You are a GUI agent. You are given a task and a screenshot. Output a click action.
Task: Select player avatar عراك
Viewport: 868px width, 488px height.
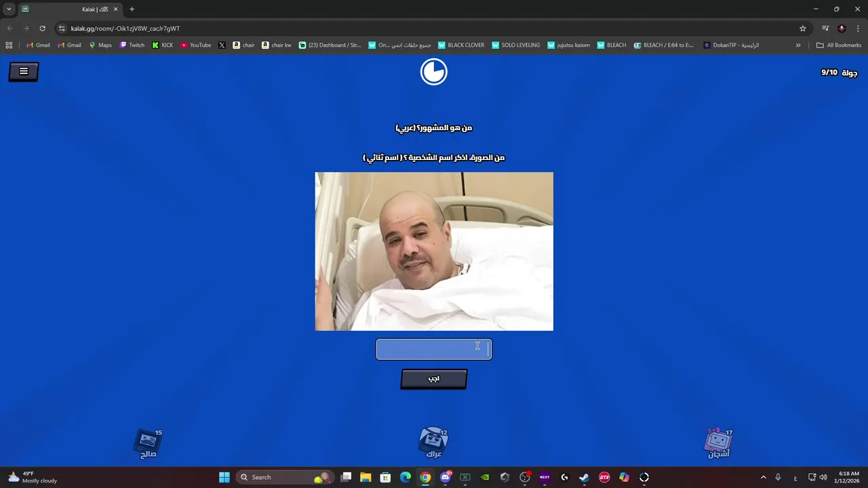433,443
